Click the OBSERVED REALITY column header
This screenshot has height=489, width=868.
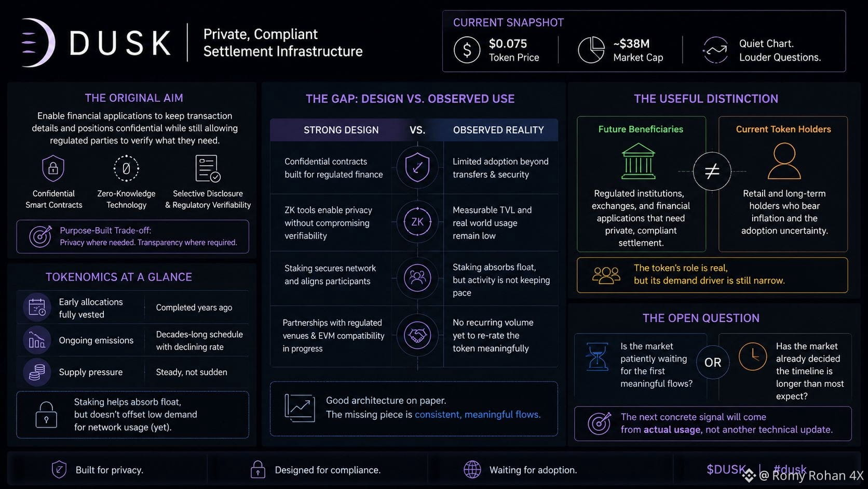[x=498, y=130]
